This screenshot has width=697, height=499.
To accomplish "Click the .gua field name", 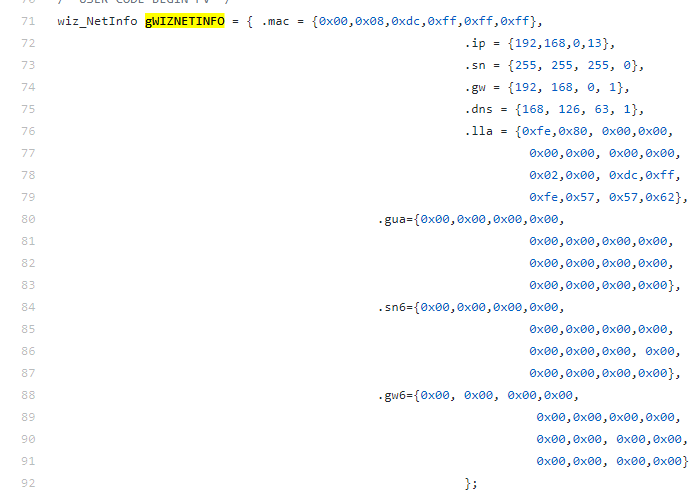I will tap(392, 219).
